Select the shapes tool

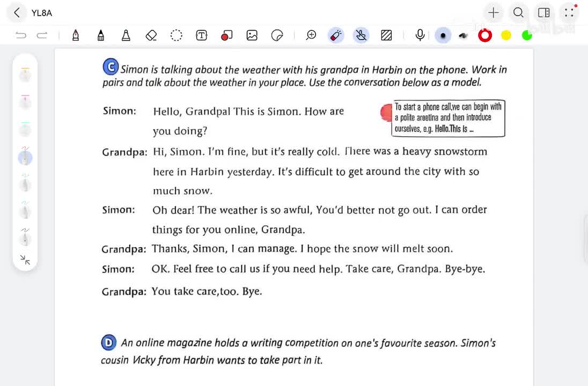click(226, 35)
